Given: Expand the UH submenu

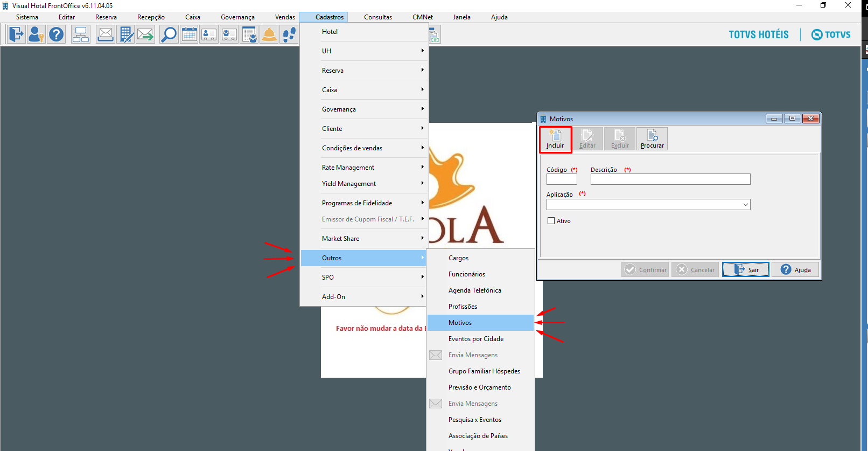Looking at the screenshot, I should click(x=364, y=51).
